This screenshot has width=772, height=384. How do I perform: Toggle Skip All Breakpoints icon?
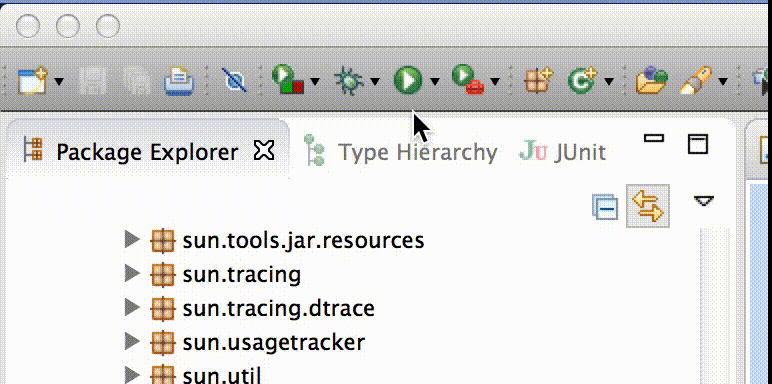(x=235, y=80)
